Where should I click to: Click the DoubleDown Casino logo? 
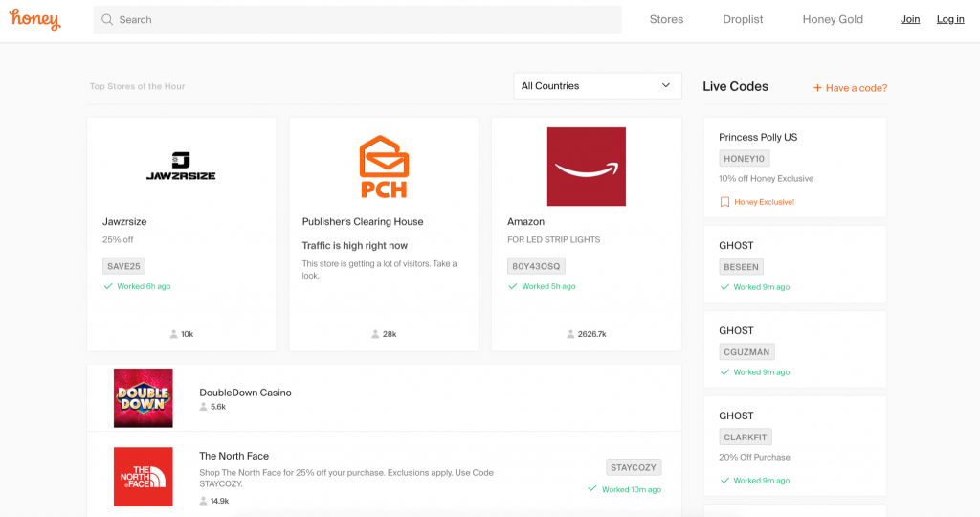click(144, 398)
